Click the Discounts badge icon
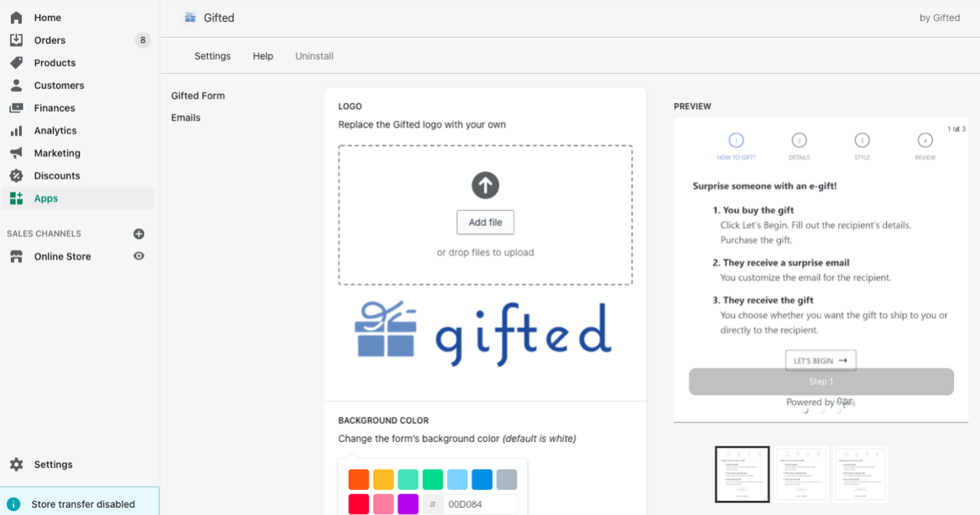Image resolution: width=980 pixels, height=515 pixels. click(16, 176)
